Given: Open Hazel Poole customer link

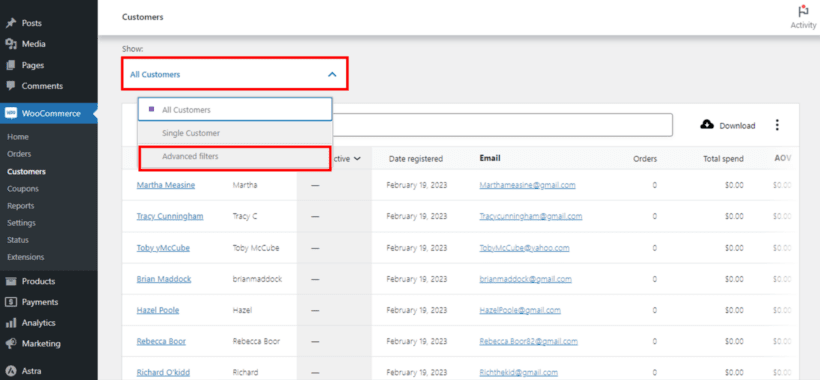Looking at the screenshot, I should [x=158, y=310].
